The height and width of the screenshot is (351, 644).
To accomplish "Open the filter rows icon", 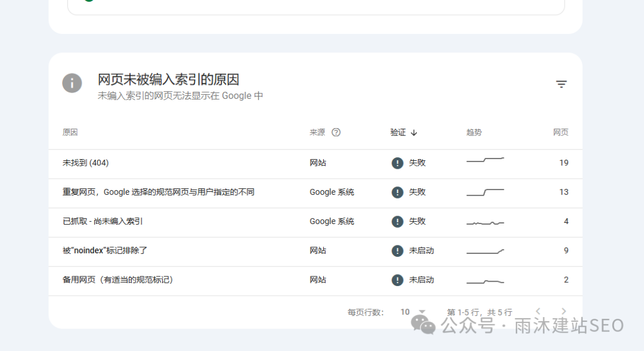I will (x=561, y=84).
